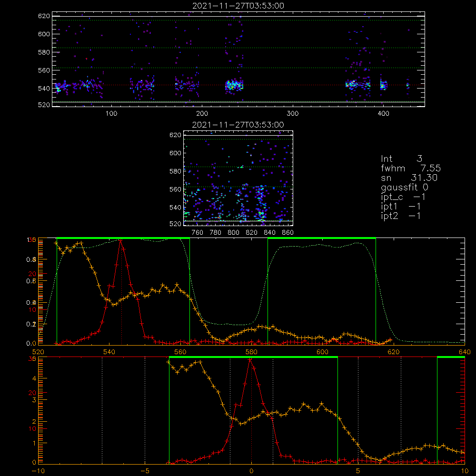Image resolution: width=476 pixels, height=476 pixels.
Task: Select the 'ipt1 -1' readout text
Action: click(401, 207)
